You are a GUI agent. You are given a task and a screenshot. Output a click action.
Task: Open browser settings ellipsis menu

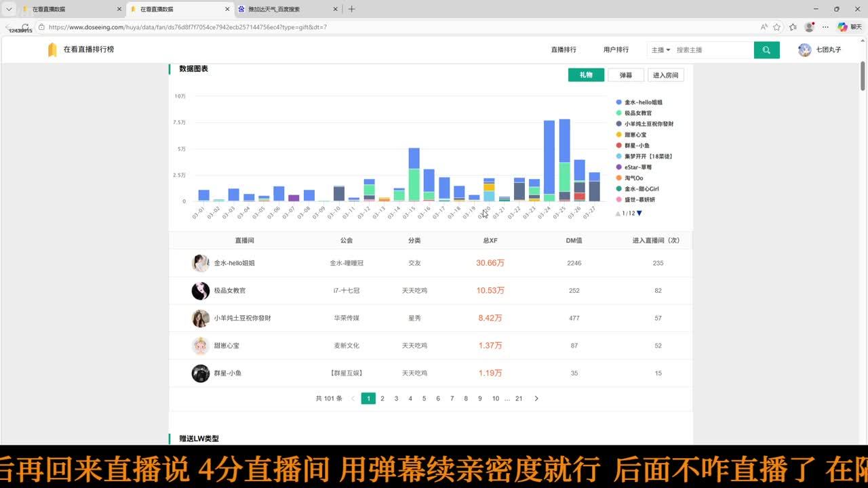[825, 27]
